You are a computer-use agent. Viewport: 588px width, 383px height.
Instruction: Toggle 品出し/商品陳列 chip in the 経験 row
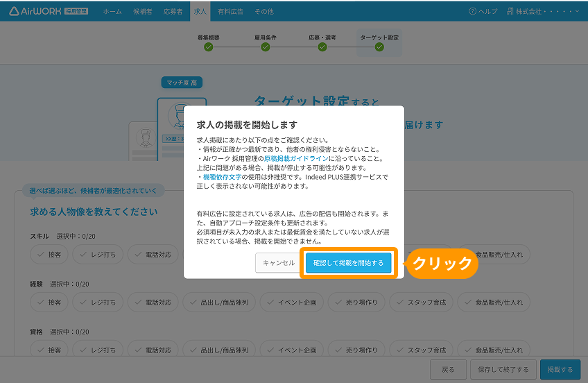219,303
